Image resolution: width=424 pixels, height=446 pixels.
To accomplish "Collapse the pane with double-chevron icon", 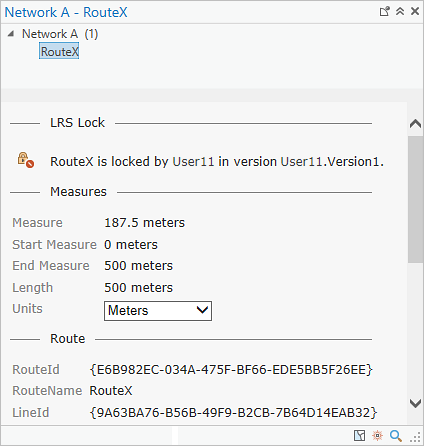I will pyautogui.click(x=400, y=11).
